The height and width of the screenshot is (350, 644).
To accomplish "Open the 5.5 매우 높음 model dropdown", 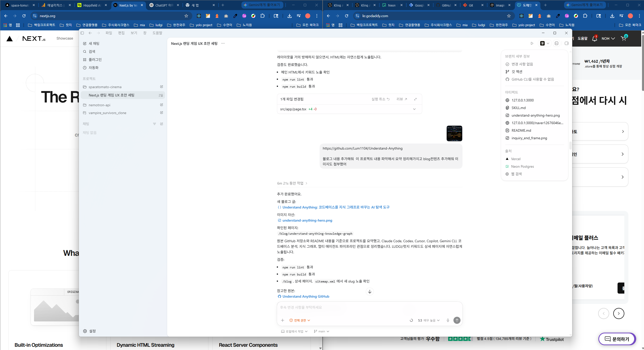I will click(429, 320).
